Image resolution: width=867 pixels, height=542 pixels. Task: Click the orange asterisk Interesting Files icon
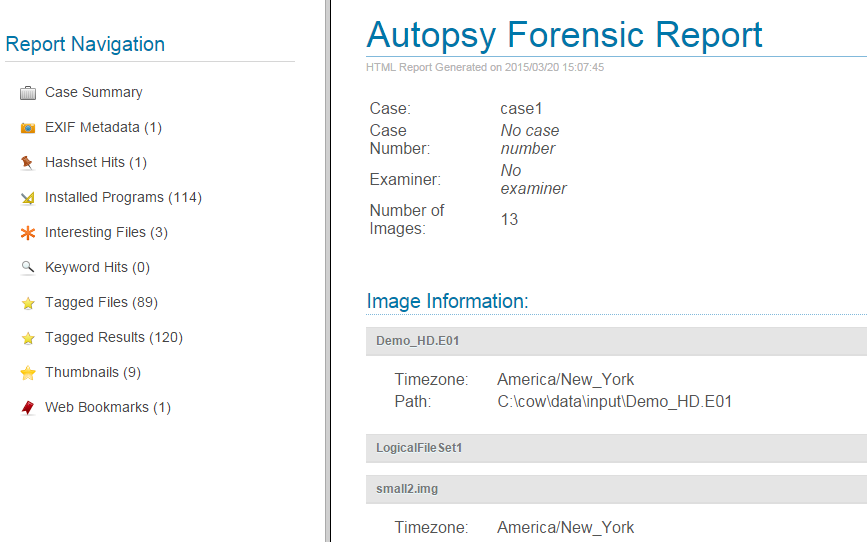point(28,233)
